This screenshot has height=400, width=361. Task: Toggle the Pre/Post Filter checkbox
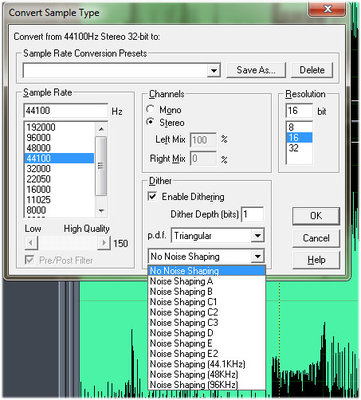30,260
